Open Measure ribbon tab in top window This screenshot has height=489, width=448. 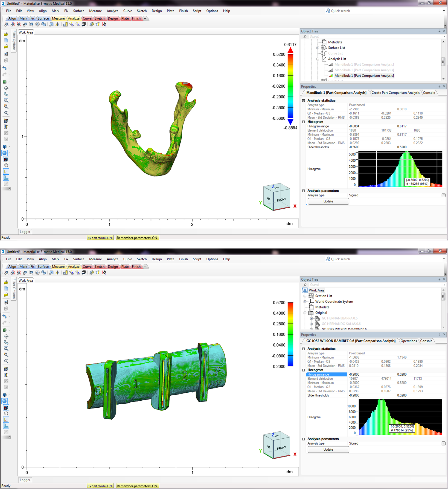coord(58,18)
